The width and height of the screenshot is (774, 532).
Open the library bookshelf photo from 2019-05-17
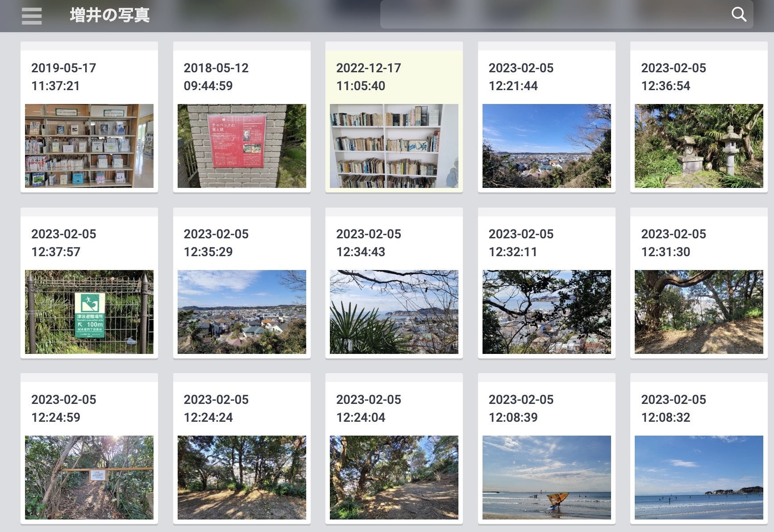[89, 146]
